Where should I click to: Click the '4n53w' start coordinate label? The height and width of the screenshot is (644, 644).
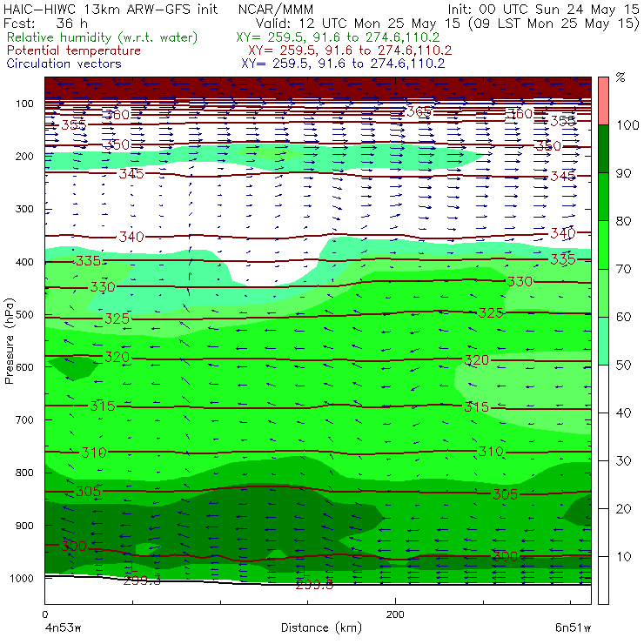pyautogui.click(x=63, y=628)
